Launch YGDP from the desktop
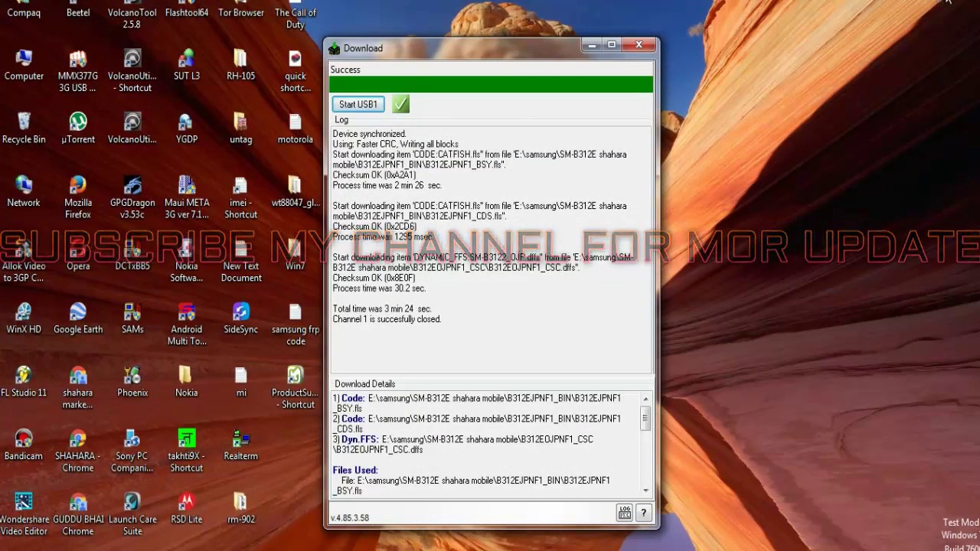 point(187,129)
